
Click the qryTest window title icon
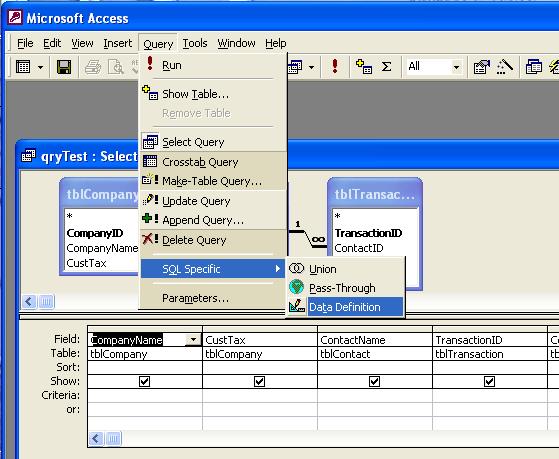coord(29,156)
